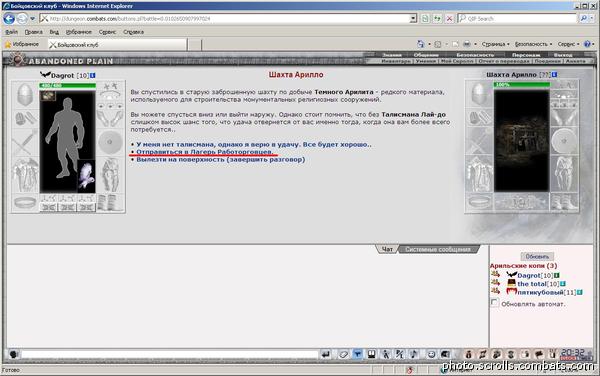This screenshot has width=600, height=376.
Task: Stop loading with the red X icon
Action: [x=450, y=18]
